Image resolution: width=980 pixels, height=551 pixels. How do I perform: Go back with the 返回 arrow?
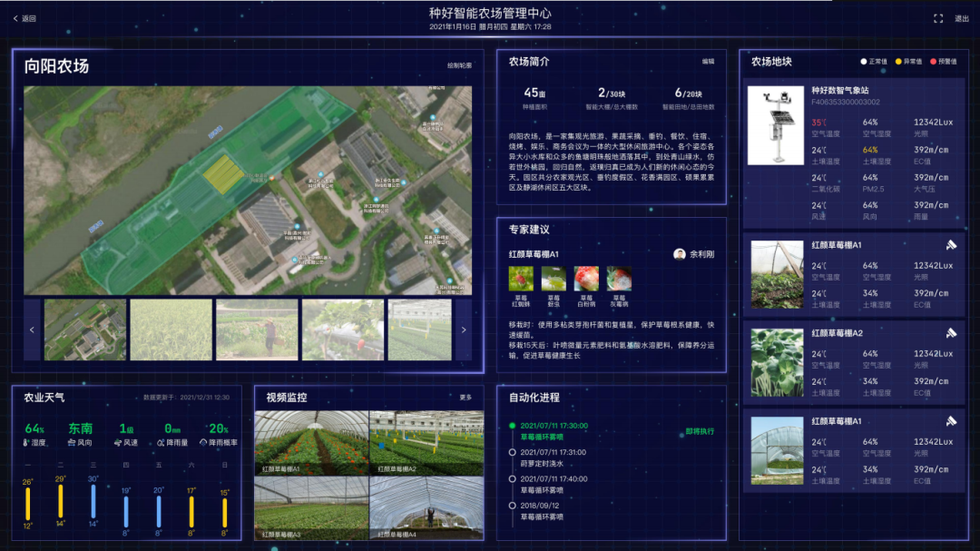[x=24, y=19]
